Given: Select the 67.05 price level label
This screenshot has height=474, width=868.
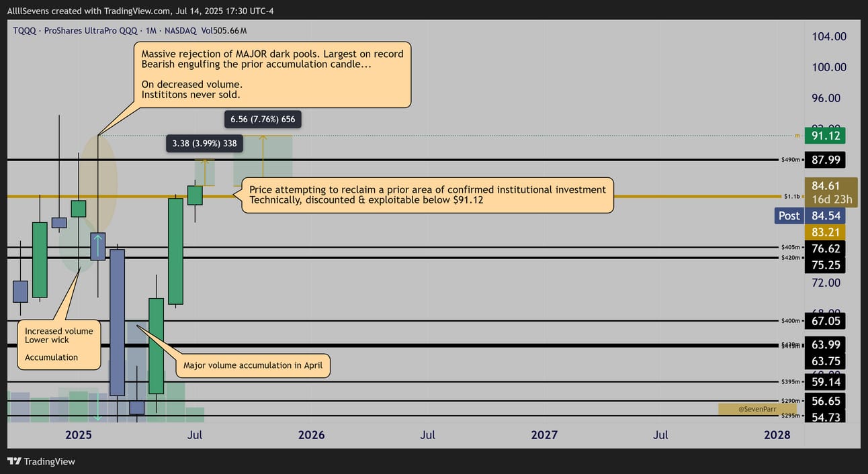Looking at the screenshot, I should [x=825, y=321].
